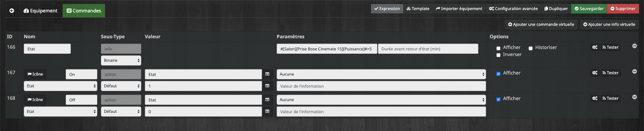Click the list icon beside the value 1 field
Viewport: 644px width, 131px height.
point(267,86)
